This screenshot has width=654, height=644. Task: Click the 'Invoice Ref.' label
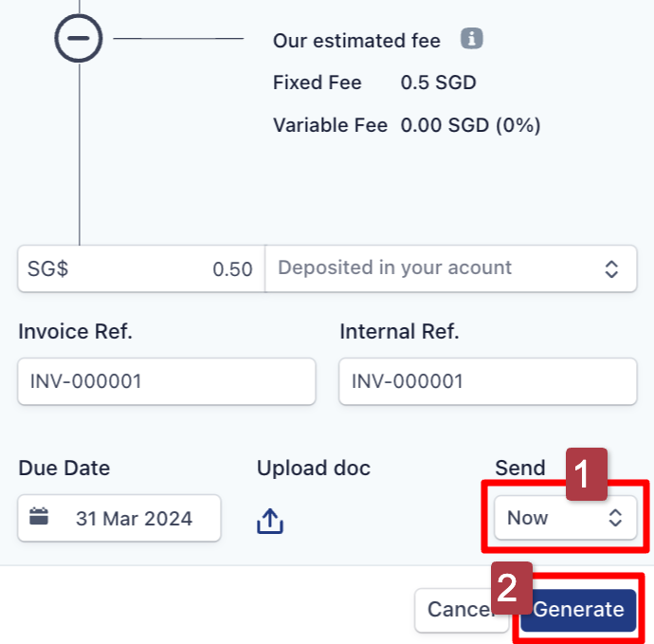(75, 332)
